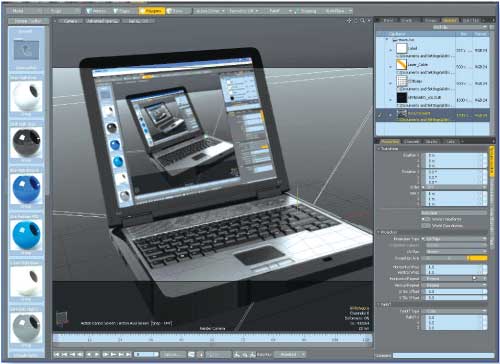Open the Work Plane dropdown
The height and width of the screenshot is (364, 500).
tap(338, 11)
